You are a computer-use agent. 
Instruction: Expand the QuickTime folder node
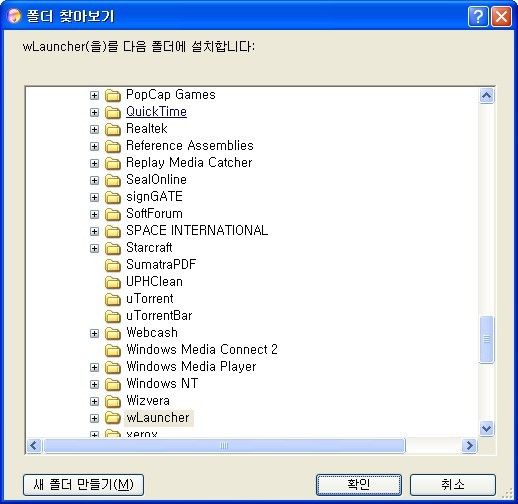pos(94,113)
